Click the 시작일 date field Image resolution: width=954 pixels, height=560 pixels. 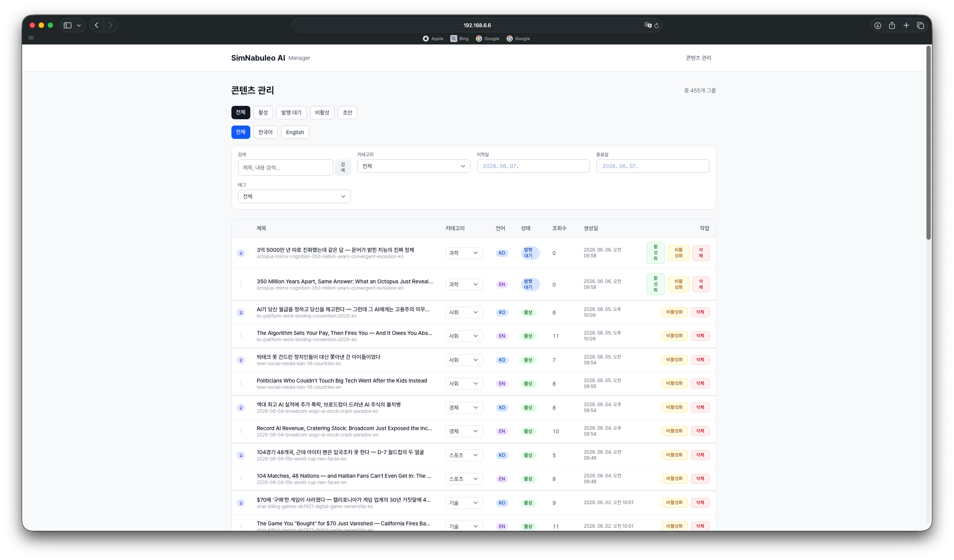click(x=533, y=166)
